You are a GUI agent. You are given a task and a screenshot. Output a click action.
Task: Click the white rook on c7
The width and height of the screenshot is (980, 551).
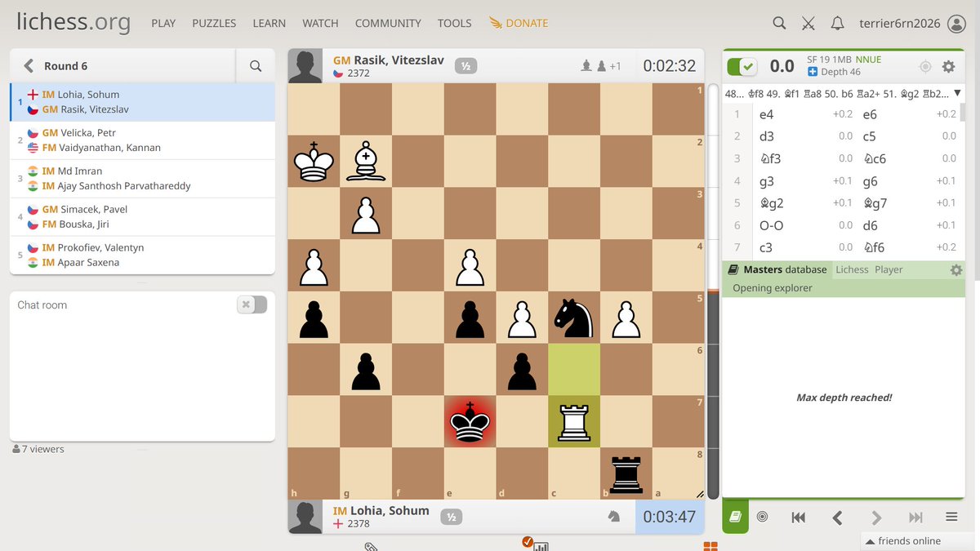point(574,421)
